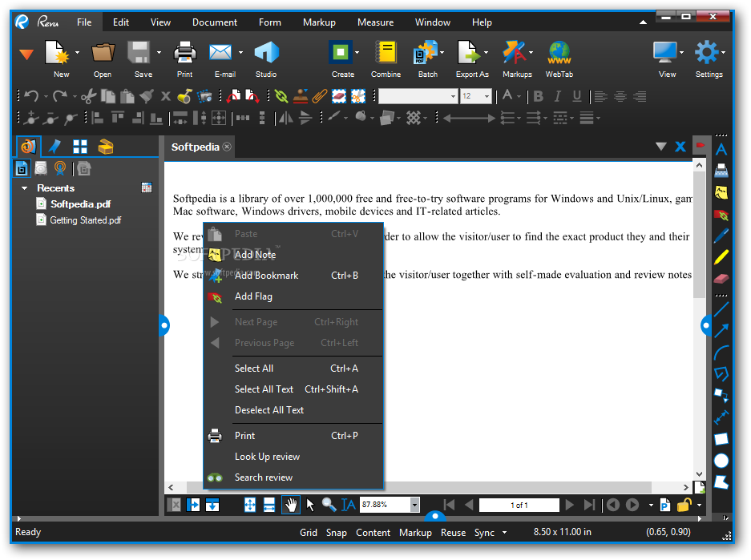The height and width of the screenshot is (560, 751).
Task: Choose Add Bookmark from context menu
Action: pos(293,276)
